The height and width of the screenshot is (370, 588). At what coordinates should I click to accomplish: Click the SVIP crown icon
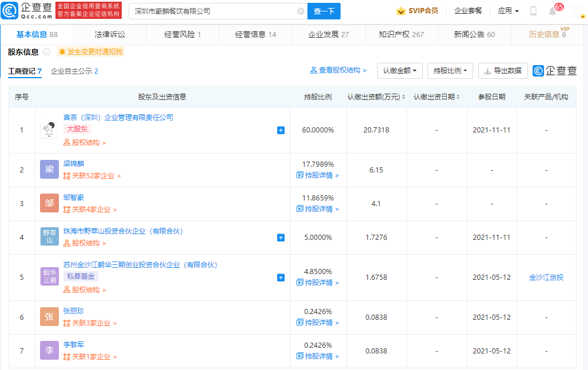pyautogui.click(x=401, y=11)
